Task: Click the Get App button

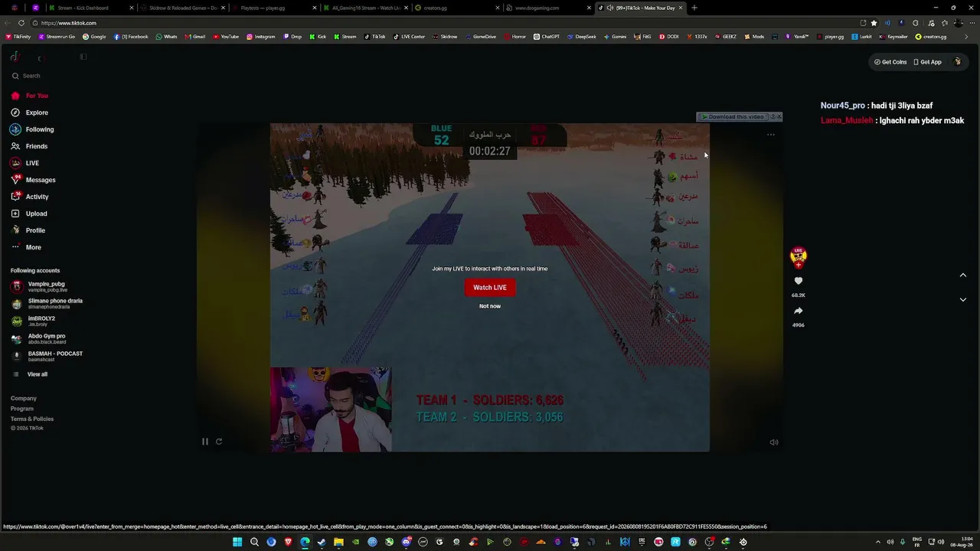Action: tap(928, 62)
